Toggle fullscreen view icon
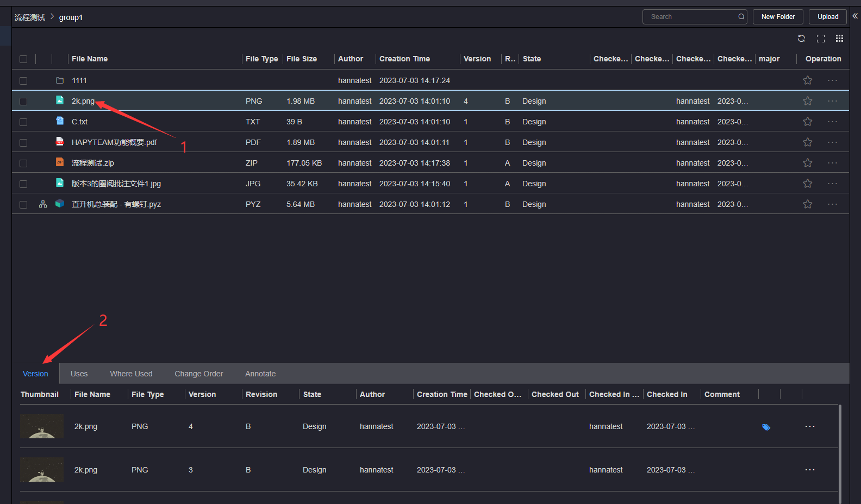This screenshot has height=504, width=861. point(821,39)
